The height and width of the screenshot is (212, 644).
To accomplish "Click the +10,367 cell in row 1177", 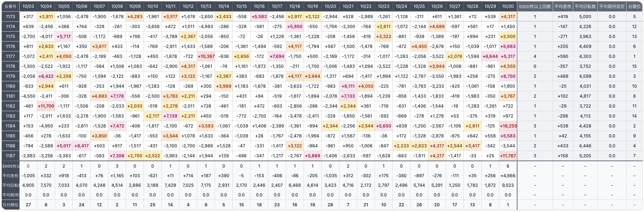I will (206, 56).
